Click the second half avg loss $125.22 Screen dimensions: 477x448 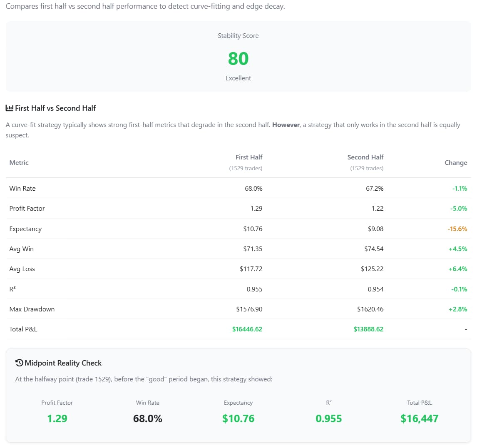pos(372,269)
